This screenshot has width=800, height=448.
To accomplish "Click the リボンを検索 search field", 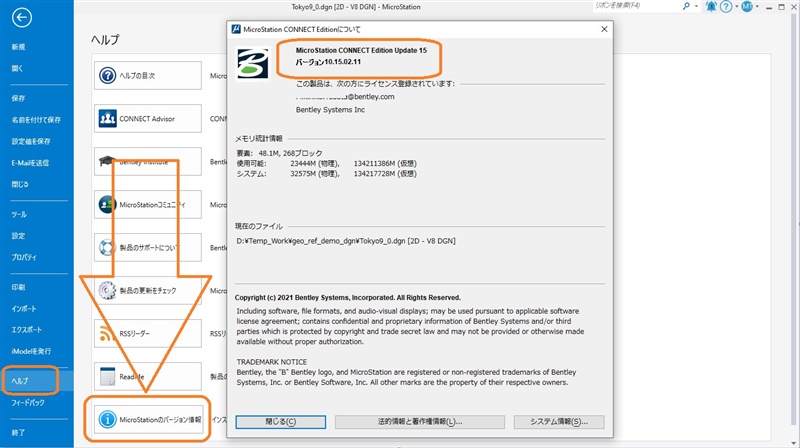I will (636, 6).
